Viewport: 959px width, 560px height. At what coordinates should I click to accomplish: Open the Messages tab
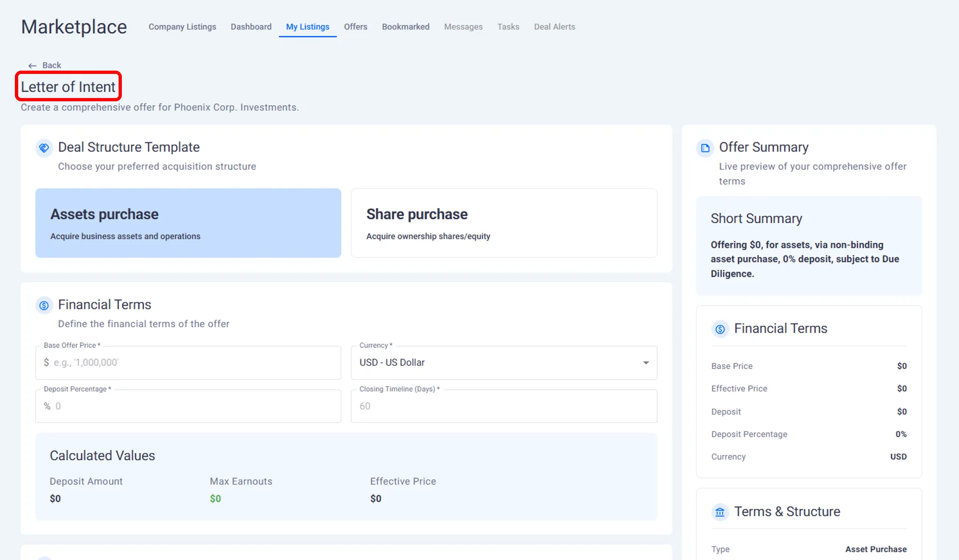point(463,27)
